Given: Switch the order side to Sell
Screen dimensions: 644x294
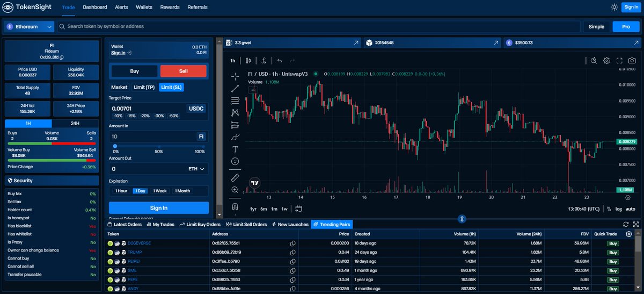Looking at the screenshot, I should click(x=184, y=71).
